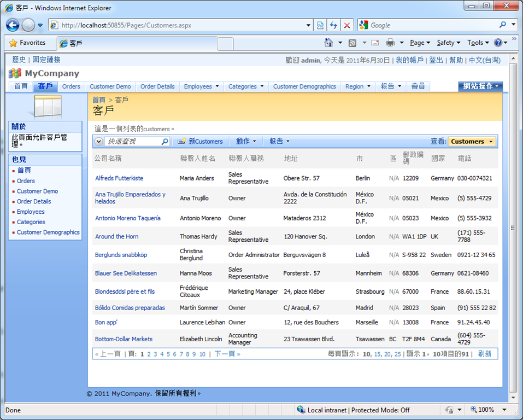Viewport: 523px width, 420px height.
Task: Go to page 5 of customer list
Action: pyautogui.click(x=168, y=354)
